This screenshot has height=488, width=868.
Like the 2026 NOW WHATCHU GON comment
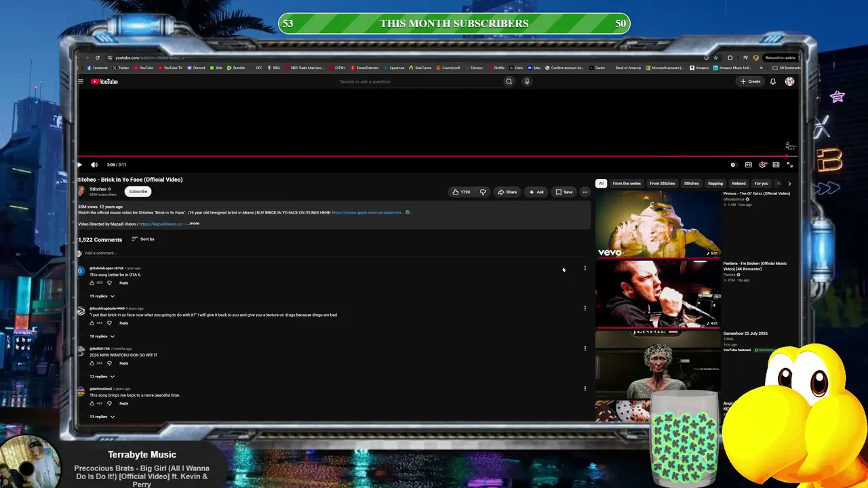click(x=92, y=363)
